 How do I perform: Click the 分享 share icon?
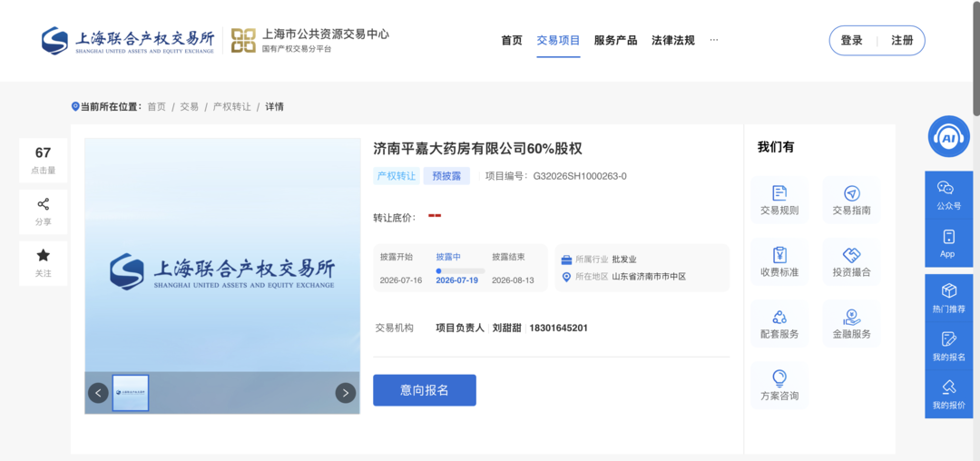click(44, 204)
